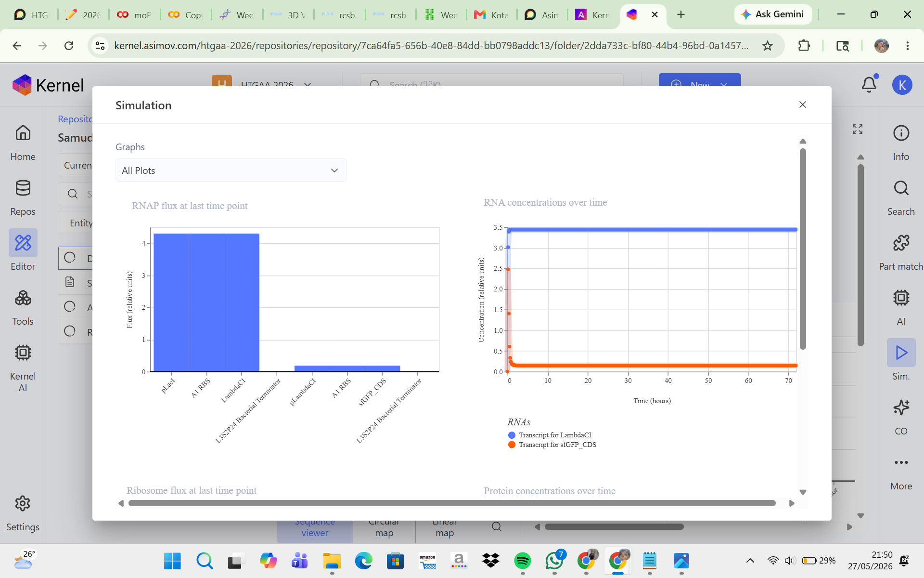Open the Info icon in right sidebar
924x578 pixels.
click(901, 133)
